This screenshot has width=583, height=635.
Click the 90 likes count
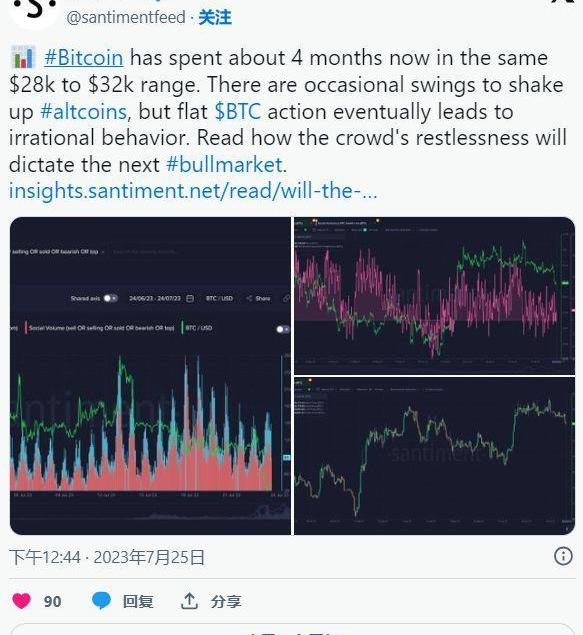[53, 601]
